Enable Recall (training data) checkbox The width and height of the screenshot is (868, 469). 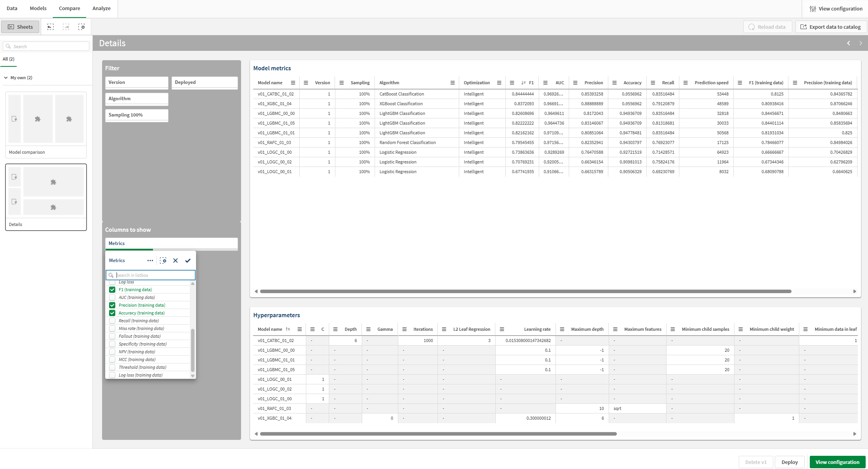(112, 321)
